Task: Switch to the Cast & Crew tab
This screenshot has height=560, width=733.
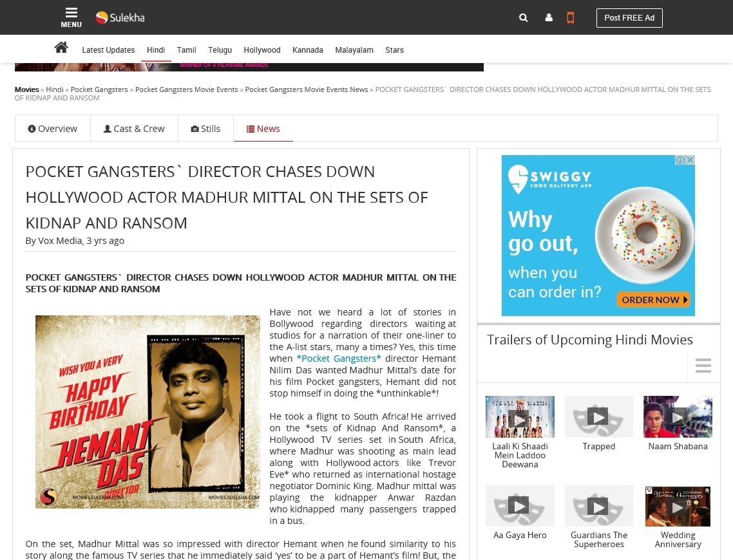Action: 134,129
